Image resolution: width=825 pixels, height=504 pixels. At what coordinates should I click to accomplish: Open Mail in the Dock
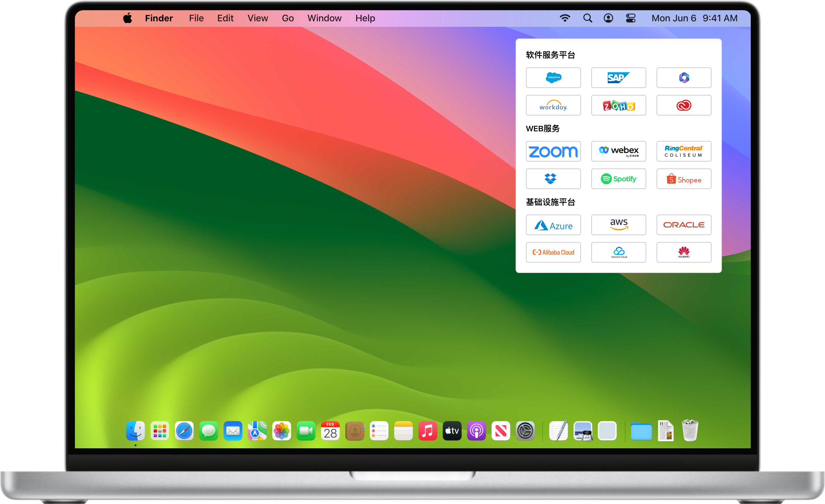(x=233, y=431)
